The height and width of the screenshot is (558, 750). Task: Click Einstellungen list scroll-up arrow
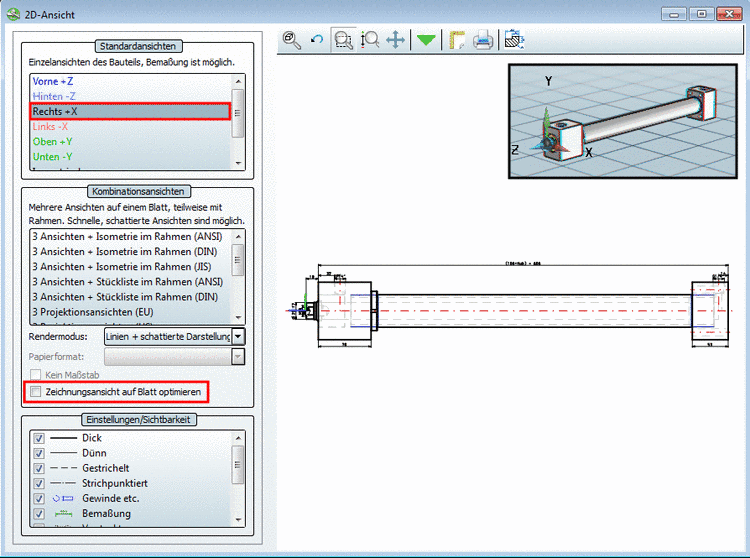[238, 438]
